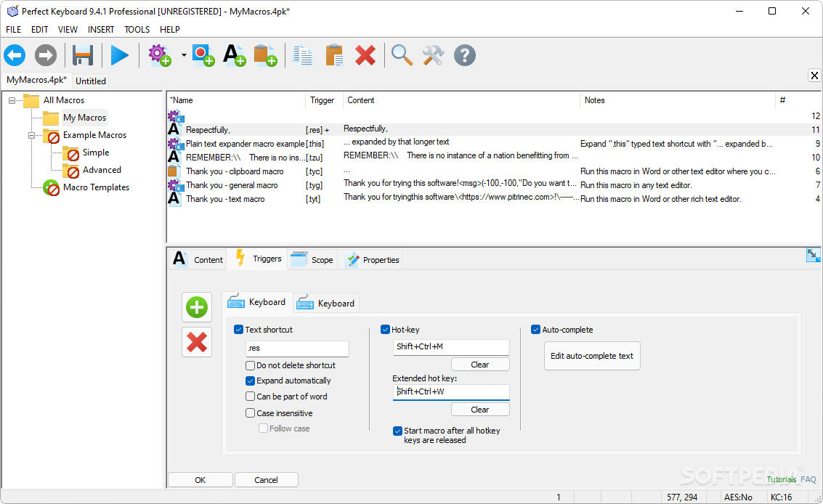Switch to the MyMacros.4pk file tab
Screen dimensions: 823x504
click(x=37, y=80)
